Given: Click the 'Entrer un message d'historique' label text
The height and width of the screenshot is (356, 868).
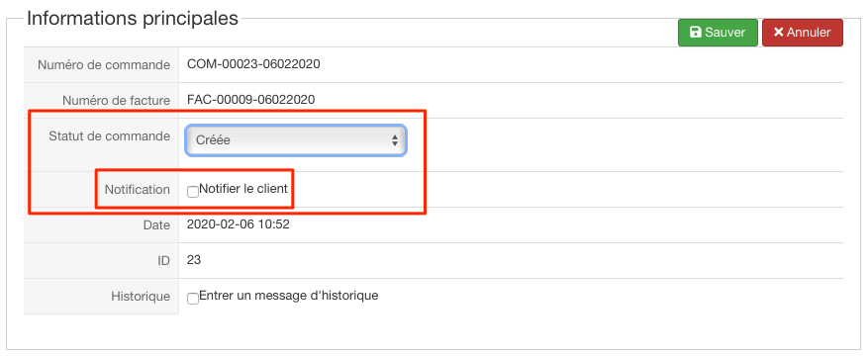Looking at the screenshot, I should 288,296.
